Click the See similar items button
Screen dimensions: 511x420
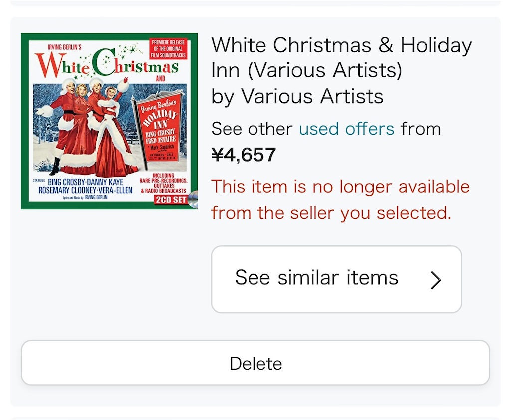tap(336, 279)
